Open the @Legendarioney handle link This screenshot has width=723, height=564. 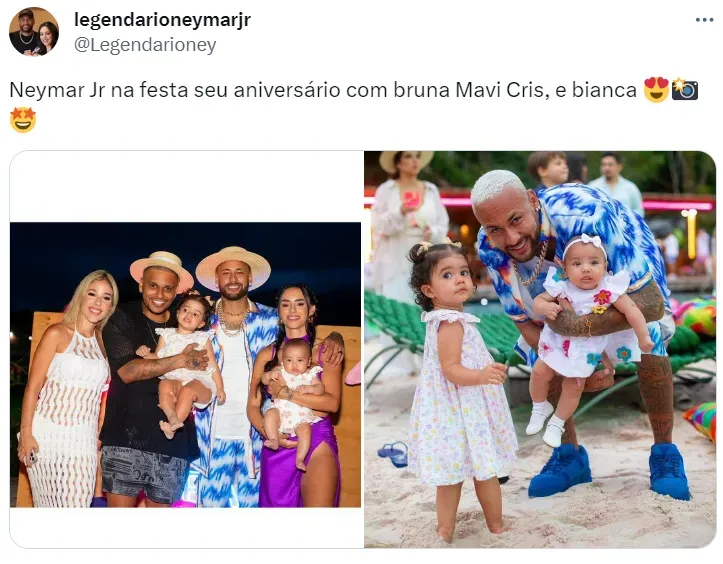pos(145,45)
